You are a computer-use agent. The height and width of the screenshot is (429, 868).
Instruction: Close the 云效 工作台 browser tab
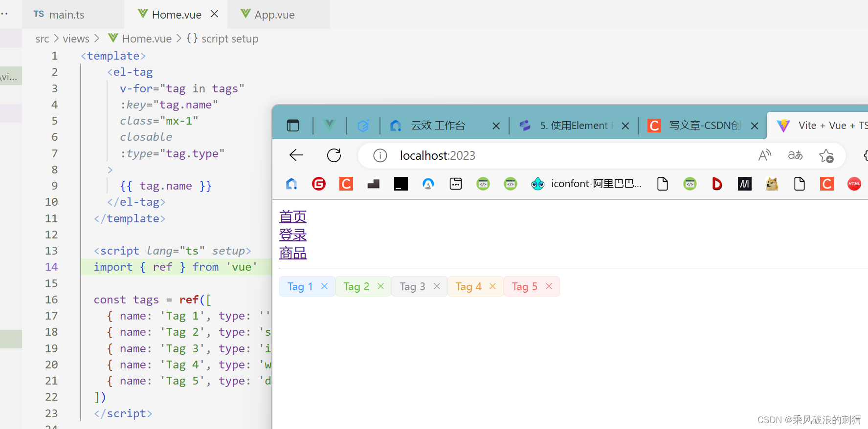pyautogui.click(x=496, y=126)
